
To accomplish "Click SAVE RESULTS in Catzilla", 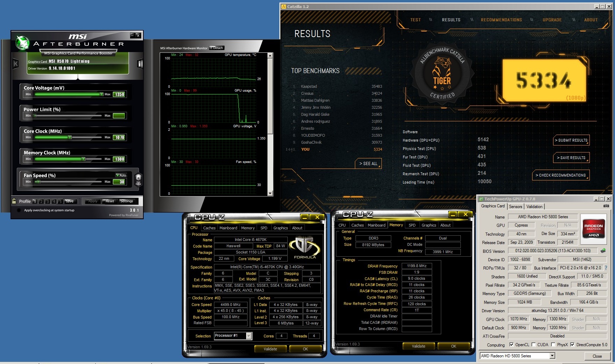I will (x=571, y=158).
